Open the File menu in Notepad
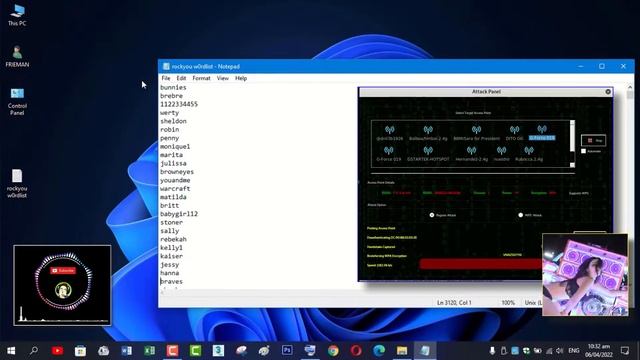The width and height of the screenshot is (640, 360). [166, 78]
